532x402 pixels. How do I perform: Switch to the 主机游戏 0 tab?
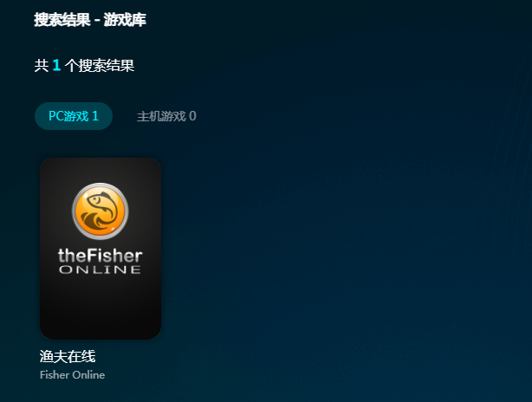pos(166,116)
